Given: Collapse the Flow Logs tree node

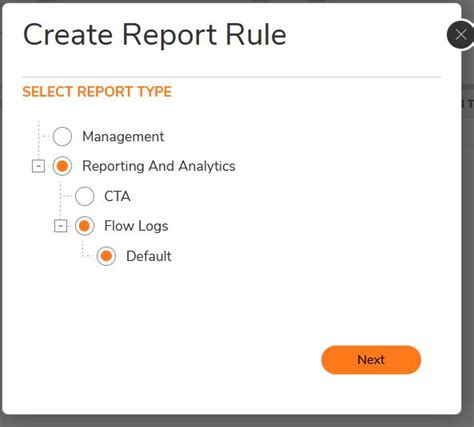Looking at the screenshot, I should [x=60, y=226].
